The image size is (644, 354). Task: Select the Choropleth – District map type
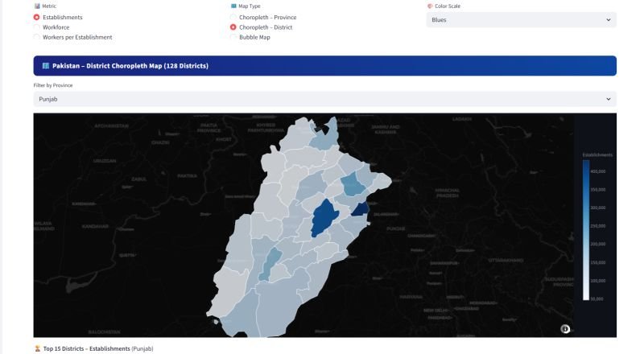click(x=233, y=27)
